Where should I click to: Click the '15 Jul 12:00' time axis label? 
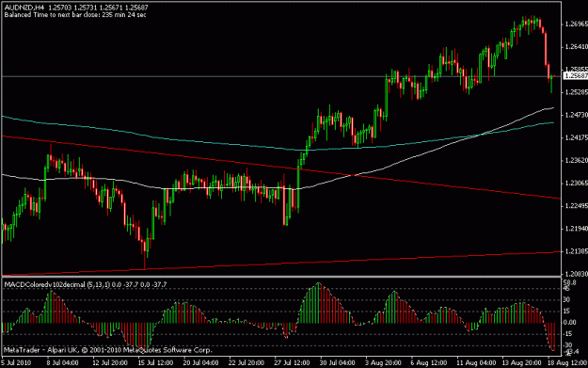(155, 362)
